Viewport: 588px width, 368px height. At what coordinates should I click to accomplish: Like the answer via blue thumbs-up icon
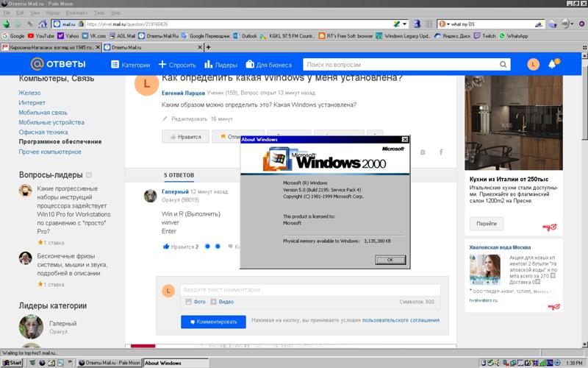166,247
